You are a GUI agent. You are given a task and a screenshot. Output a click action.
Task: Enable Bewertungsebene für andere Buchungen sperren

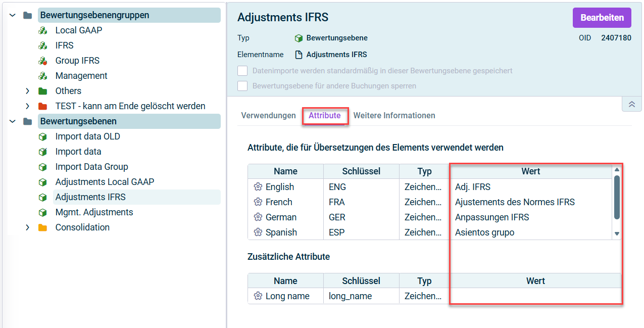coord(242,86)
